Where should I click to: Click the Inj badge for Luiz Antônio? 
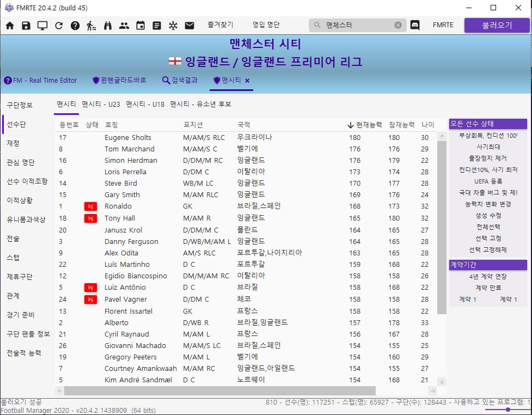pos(90,288)
